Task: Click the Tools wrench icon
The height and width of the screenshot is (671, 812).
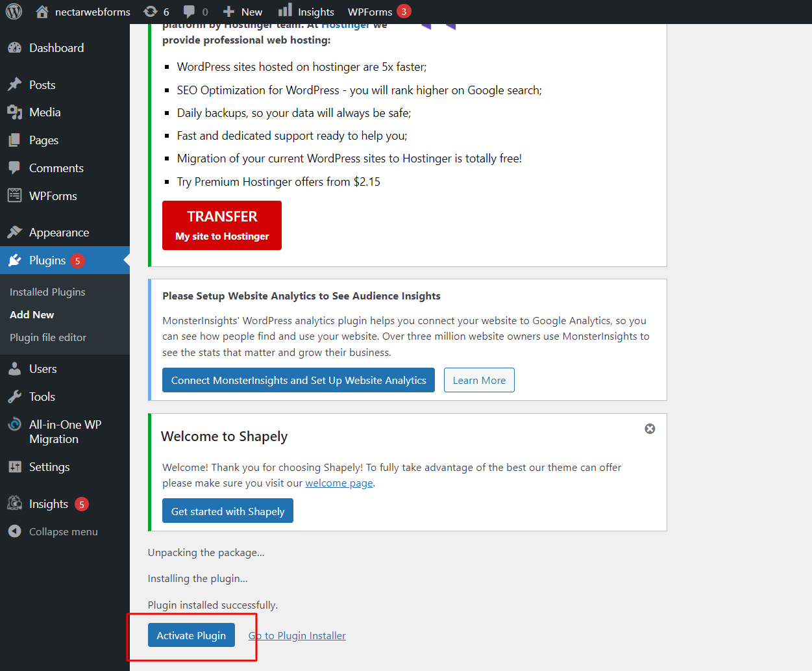Action: tap(14, 397)
